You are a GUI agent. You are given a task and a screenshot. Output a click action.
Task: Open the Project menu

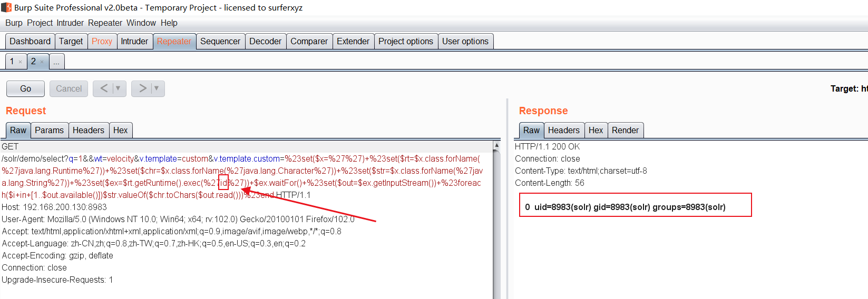pos(40,23)
